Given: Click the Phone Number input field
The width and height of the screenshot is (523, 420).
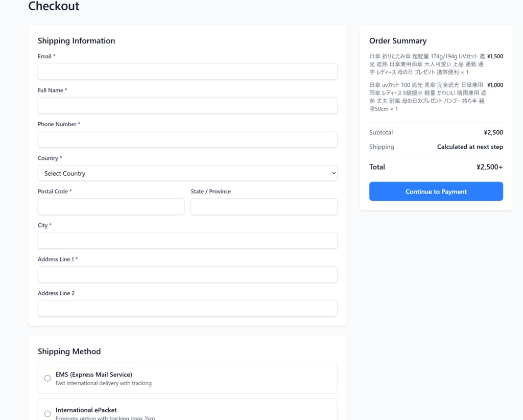Looking at the screenshot, I should pyautogui.click(x=187, y=139).
